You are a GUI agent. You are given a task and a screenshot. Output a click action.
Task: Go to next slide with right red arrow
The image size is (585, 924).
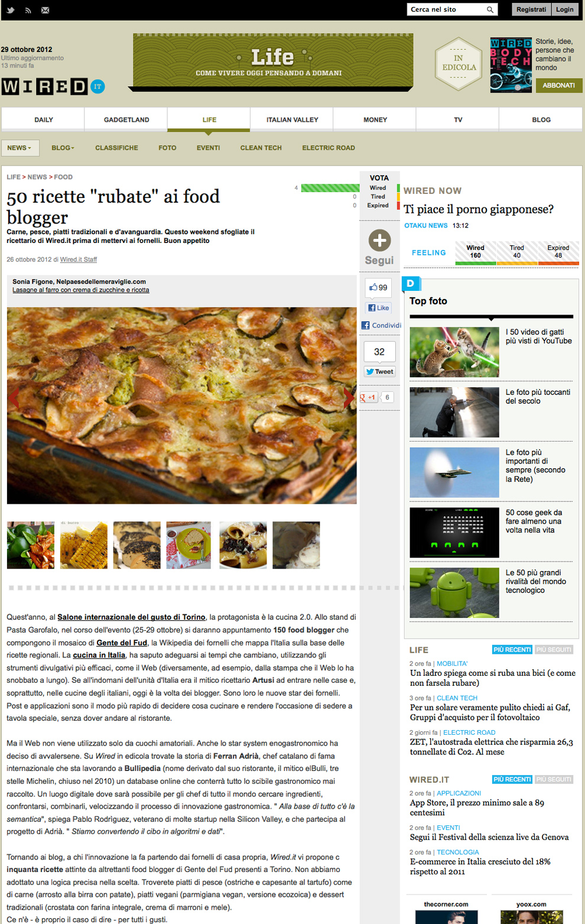(x=349, y=398)
